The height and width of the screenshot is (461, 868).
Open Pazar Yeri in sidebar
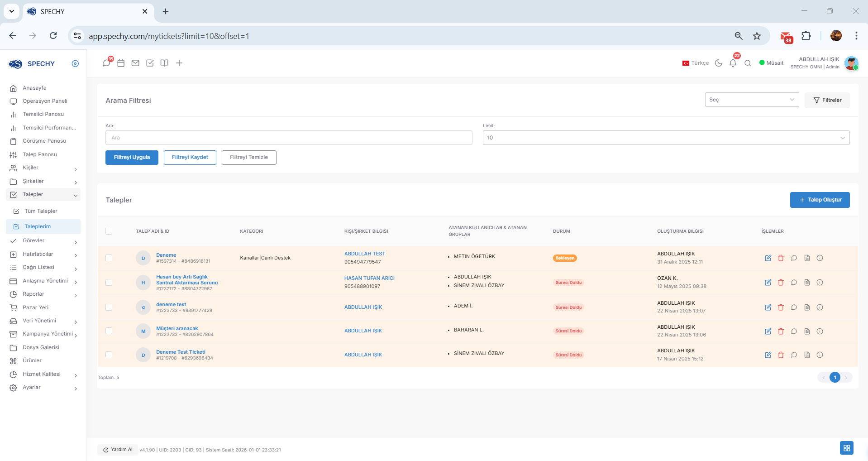click(x=43, y=307)
